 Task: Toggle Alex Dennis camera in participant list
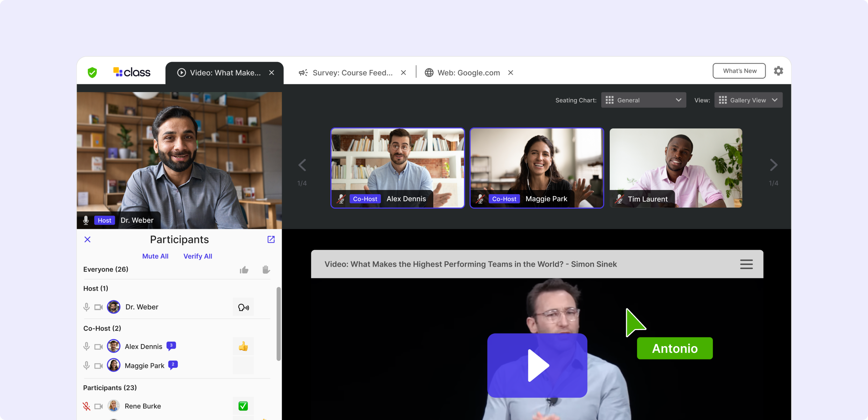pos(99,346)
